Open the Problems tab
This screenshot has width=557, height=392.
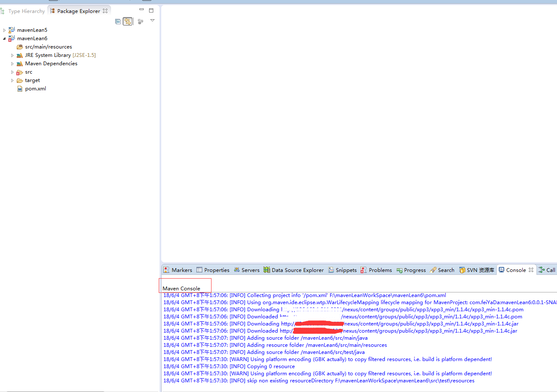tap(376, 270)
